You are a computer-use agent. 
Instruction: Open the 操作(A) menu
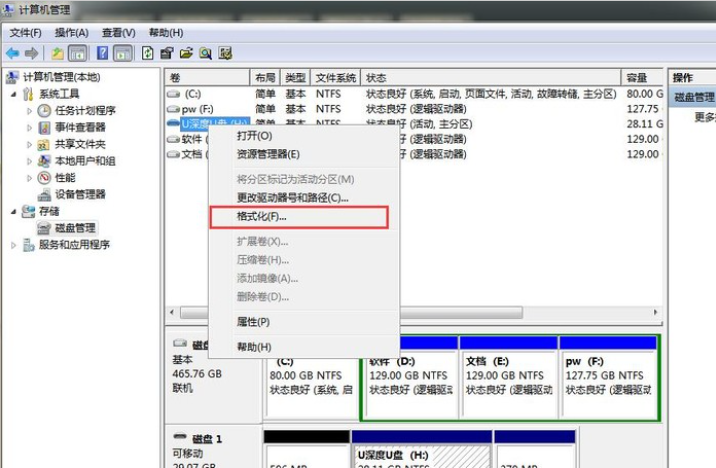72,33
